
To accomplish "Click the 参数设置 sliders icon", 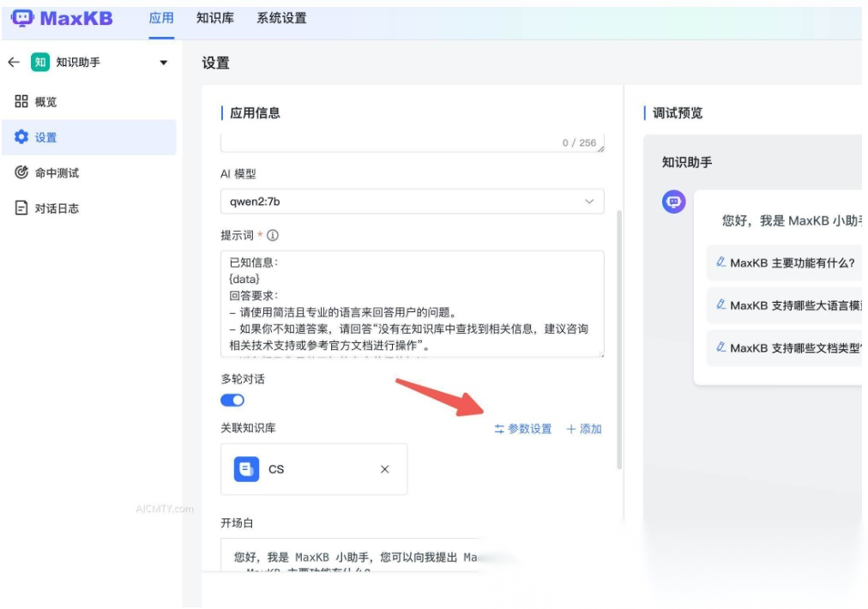I will (x=499, y=429).
